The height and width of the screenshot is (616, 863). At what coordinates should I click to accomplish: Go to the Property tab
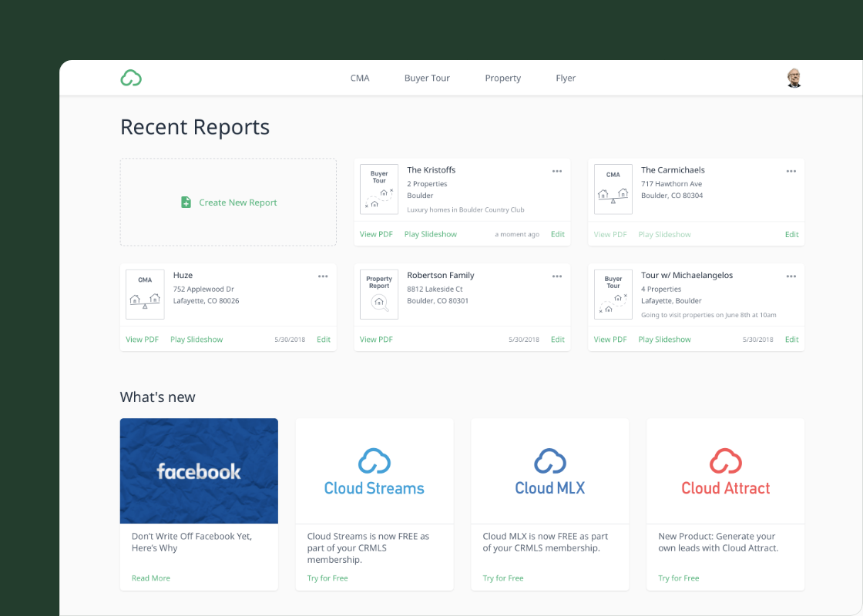pos(502,78)
